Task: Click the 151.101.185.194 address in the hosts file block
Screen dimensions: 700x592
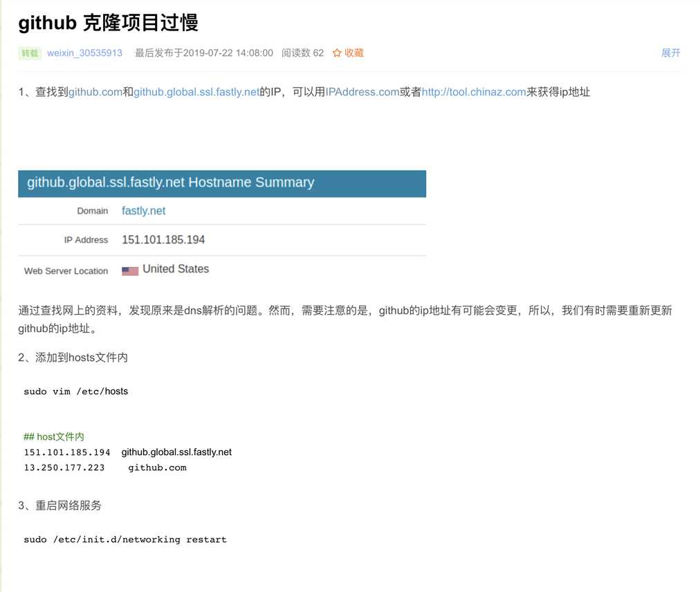Action: coord(67,452)
